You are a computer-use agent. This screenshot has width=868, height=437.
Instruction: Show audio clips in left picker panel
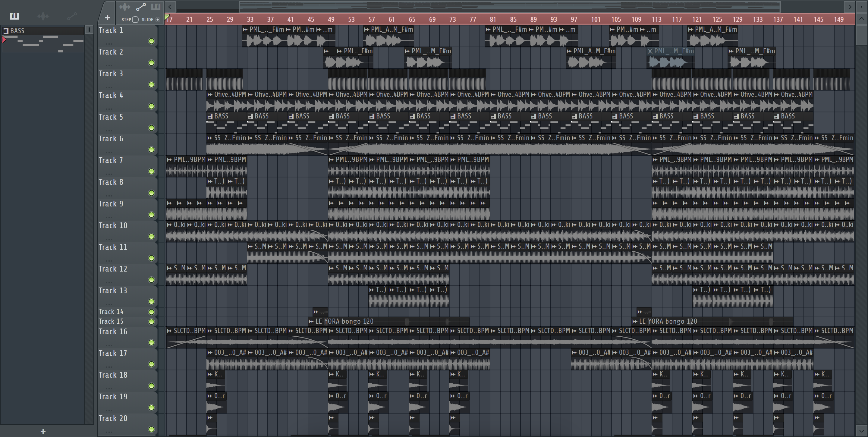[x=43, y=16]
